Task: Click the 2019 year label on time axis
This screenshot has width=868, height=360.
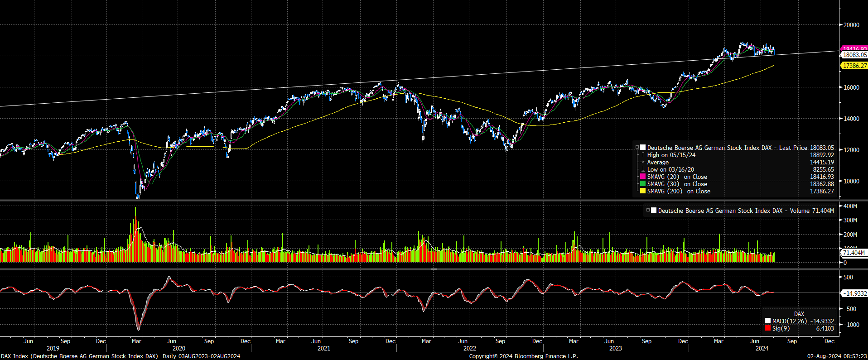Action: tap(53, 348)
